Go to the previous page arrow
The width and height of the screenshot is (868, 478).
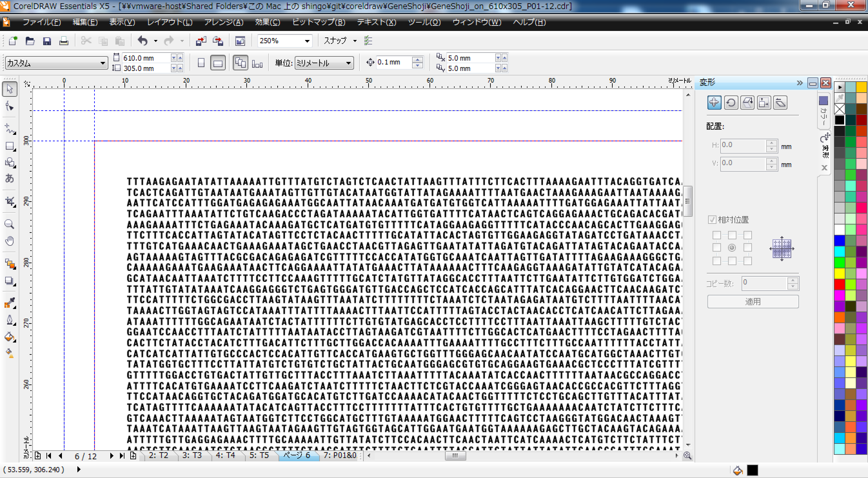coord(60,456)
